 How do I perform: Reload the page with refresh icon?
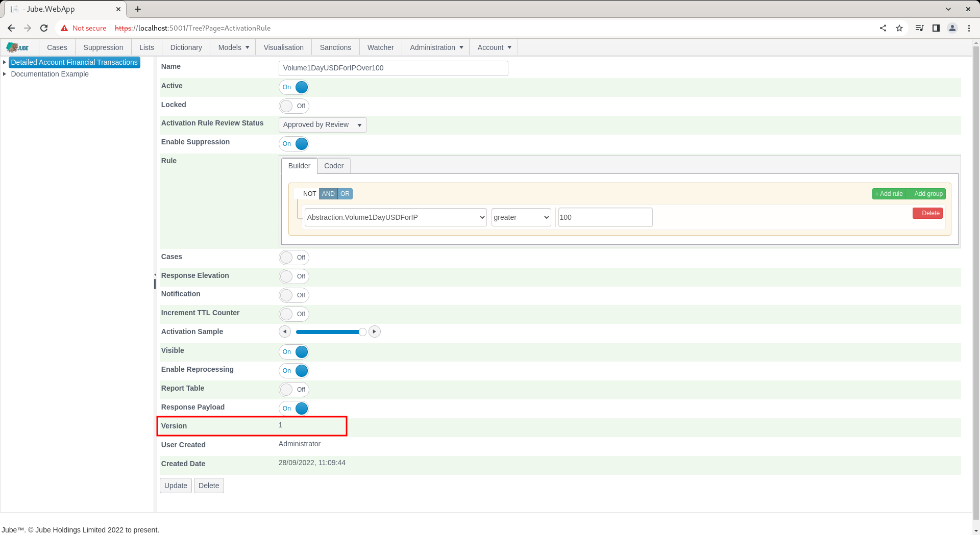[x=44, y=28]
